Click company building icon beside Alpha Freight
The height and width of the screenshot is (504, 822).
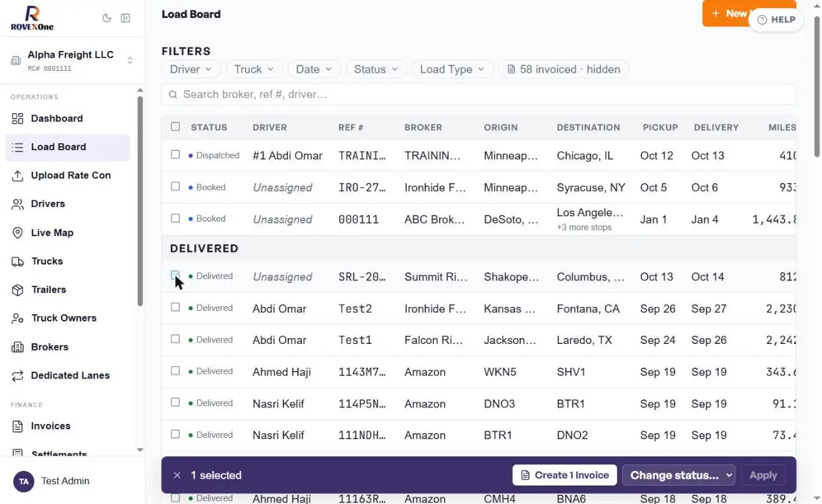[16, 60]
